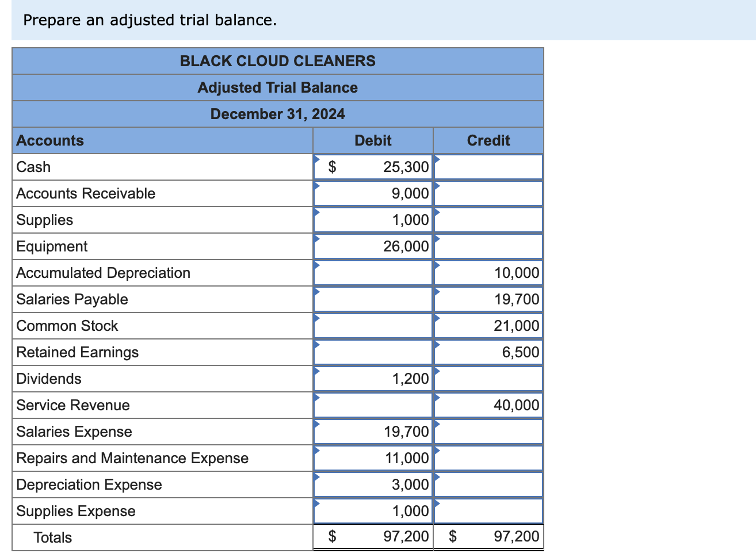756x557 pixels.
Task: Click the Totals row label
Action: (53, 537)
